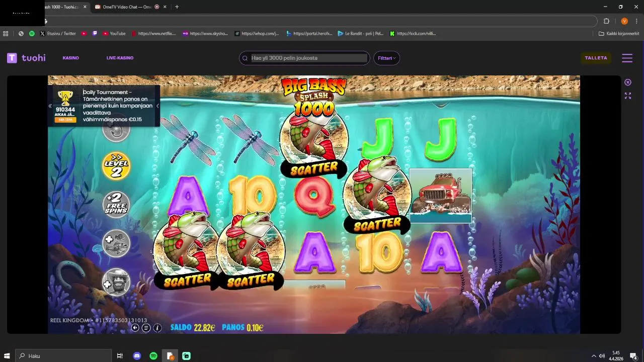The width and height of the screenshot is (644, 362).
Task: Click the PANOS bet value 0.10€
Action: click(x=255, y=327)
